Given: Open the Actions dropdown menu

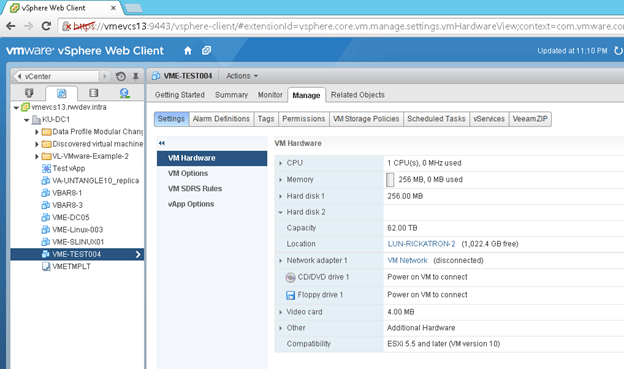Looking at the screenshot, I should (x=242, y=76).
